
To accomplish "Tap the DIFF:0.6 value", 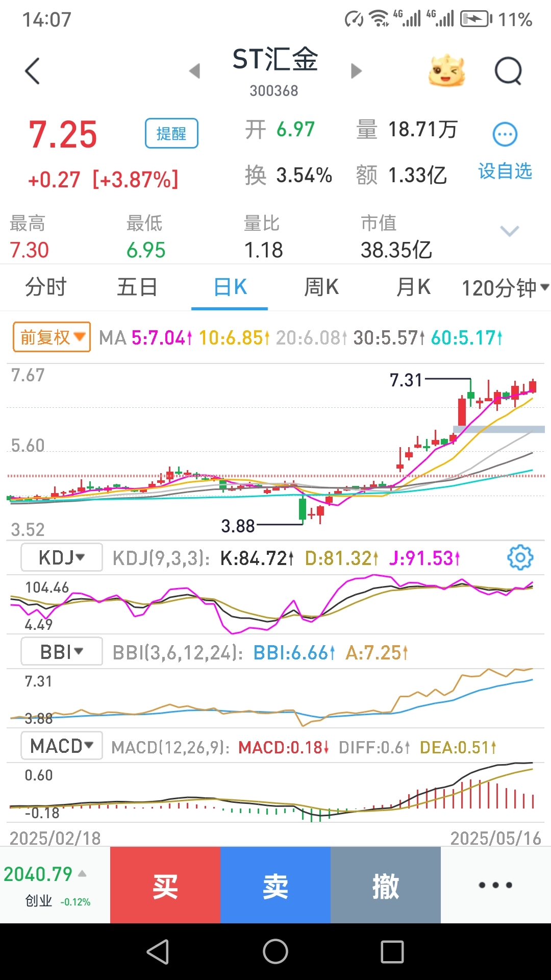I will (374, 747).
